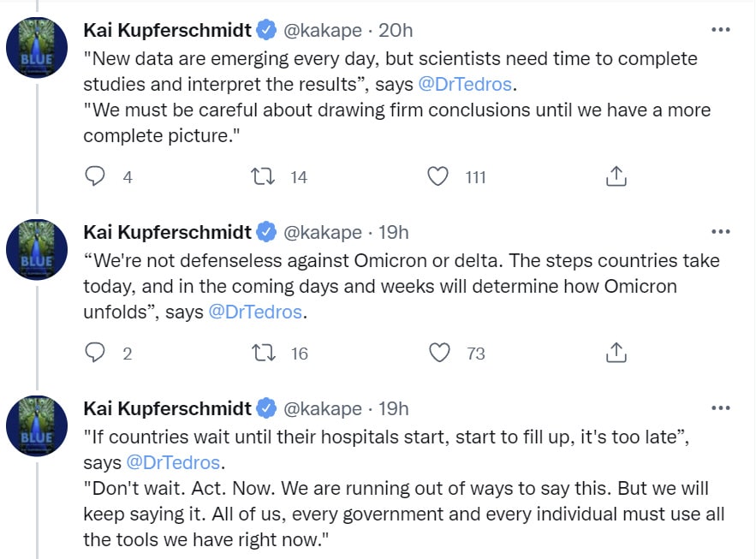The height and width of the screenshot is (559, 756).
Task: Open @DrTedros mention in the 20h tweet
Action: [x=465, y=85]
